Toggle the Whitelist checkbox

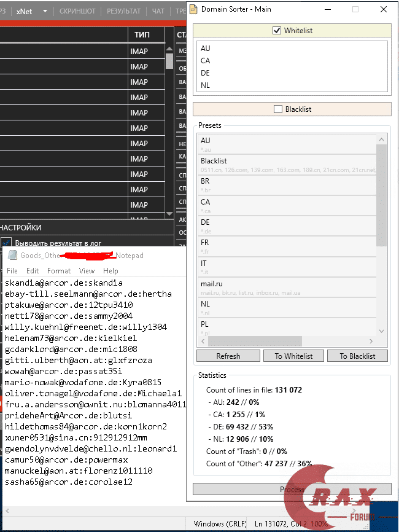tap(277, 31)
